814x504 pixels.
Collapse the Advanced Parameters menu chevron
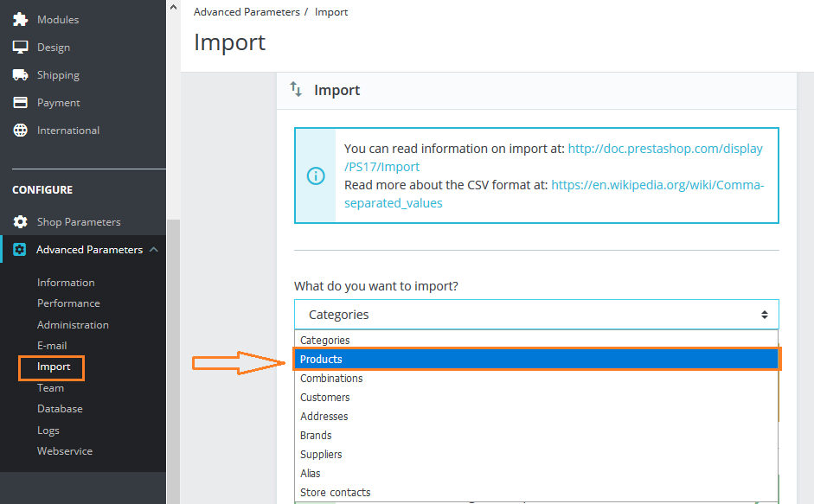154,250
